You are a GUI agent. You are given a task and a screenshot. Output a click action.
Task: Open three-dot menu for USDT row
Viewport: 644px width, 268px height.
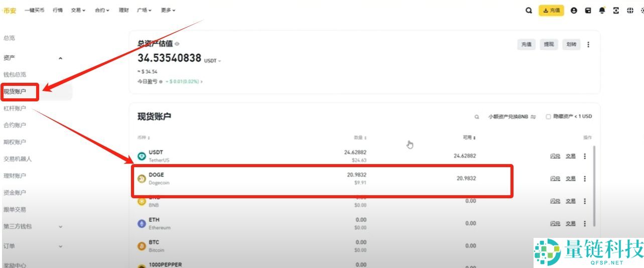584,156
